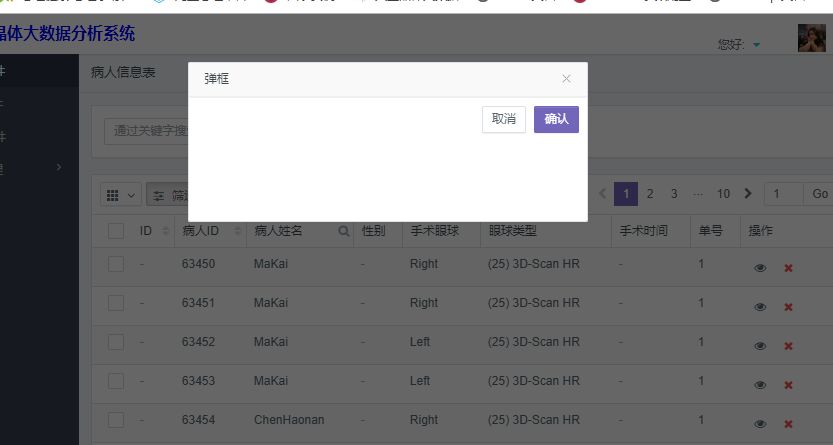The image size is (833, 445).
Task: Open the user greeting dropdown arrow
Action: 756,45
